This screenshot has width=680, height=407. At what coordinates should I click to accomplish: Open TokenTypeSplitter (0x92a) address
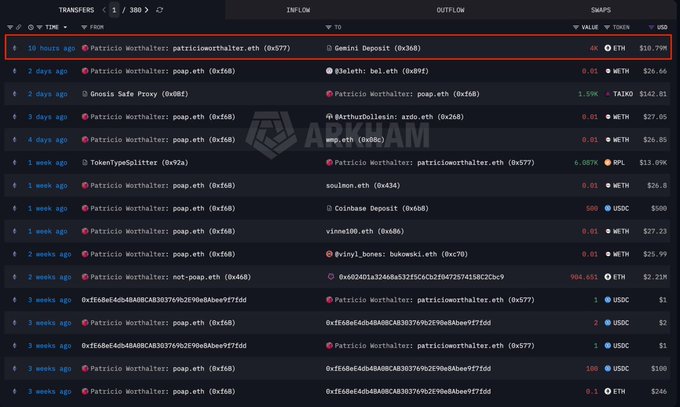click(x=139, y=163)
